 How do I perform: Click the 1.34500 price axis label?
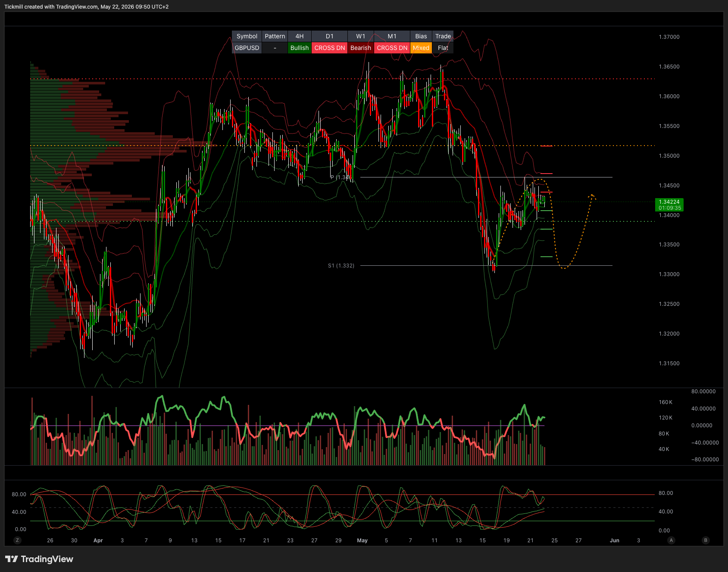669,186
